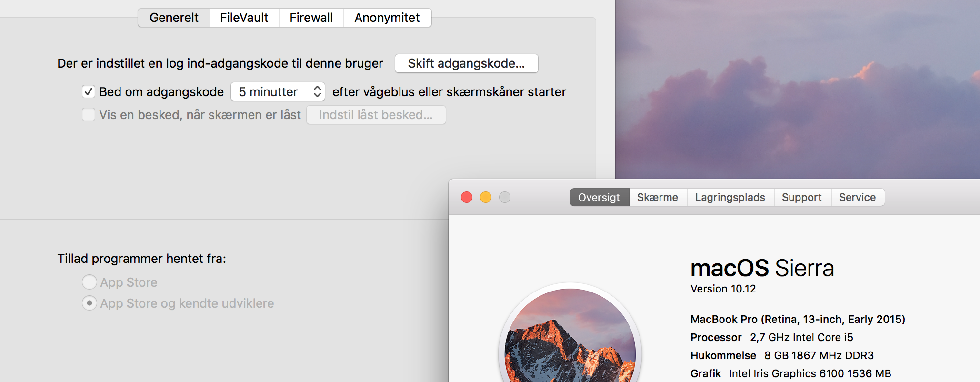Click the Indstil låst besked button
The width and height of the screenshot is (980, 382).
click(x=376, y=115)
